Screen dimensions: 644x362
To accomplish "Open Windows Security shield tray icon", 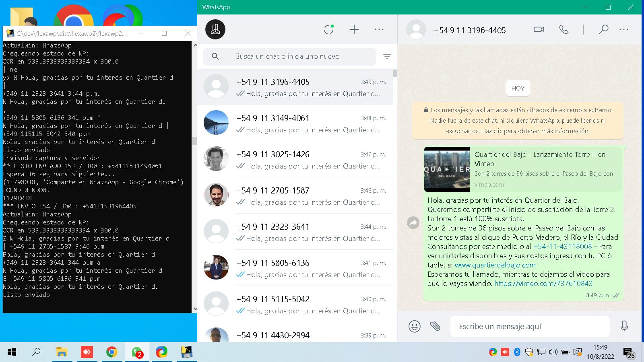I will click(529, 352).
